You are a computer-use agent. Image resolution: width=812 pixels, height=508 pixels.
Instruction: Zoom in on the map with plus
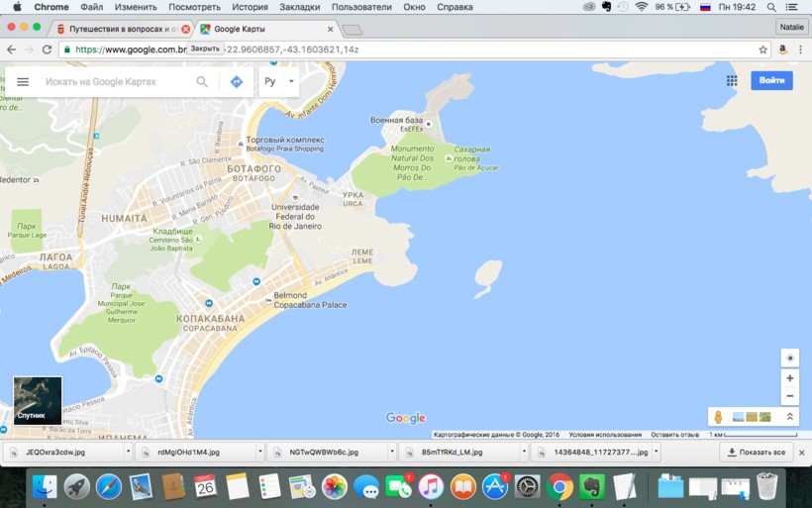(x=789, y=378)
